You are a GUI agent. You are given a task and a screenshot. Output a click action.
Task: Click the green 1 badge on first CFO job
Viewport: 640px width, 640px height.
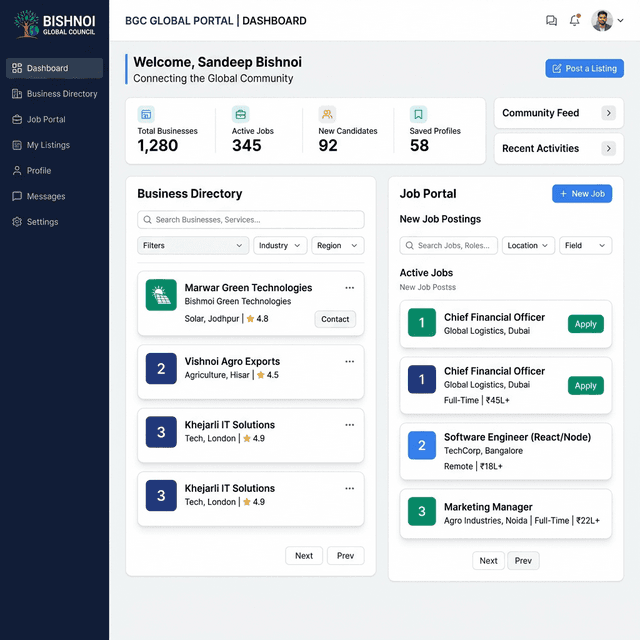[422, 322]
